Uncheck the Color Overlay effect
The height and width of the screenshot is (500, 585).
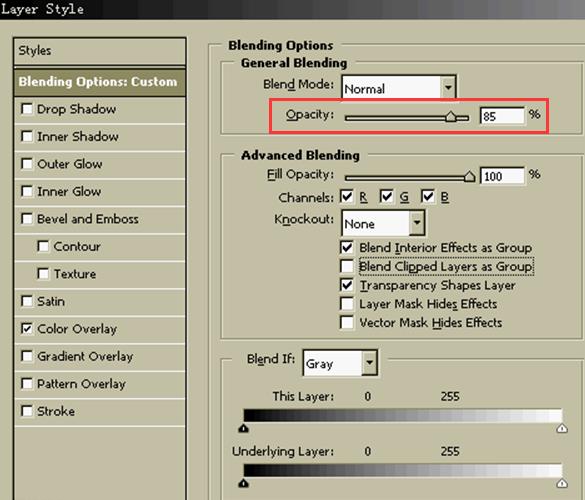click(x=27, y=329)
